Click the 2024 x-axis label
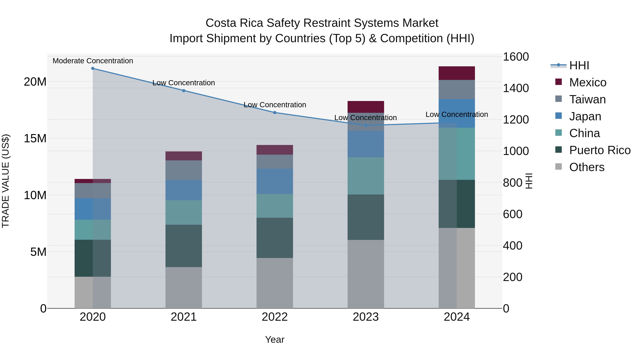Image resolution: width=644 pixels, height=362 pixels. [x=457, y=317]
